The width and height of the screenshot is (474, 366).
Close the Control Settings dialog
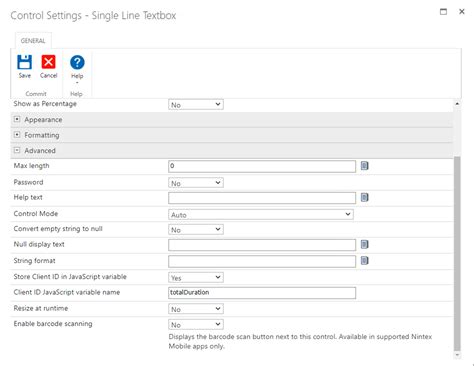pos(462,12)
